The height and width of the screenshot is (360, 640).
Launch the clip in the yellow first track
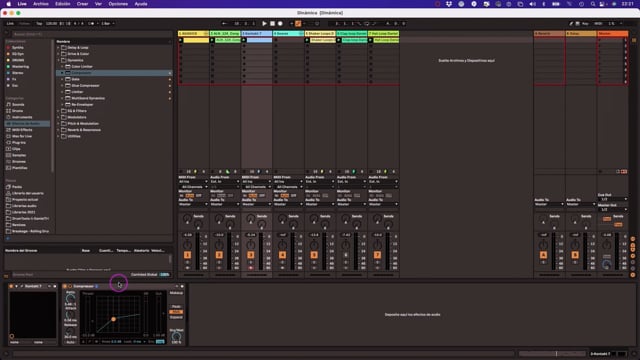(180, 40)
